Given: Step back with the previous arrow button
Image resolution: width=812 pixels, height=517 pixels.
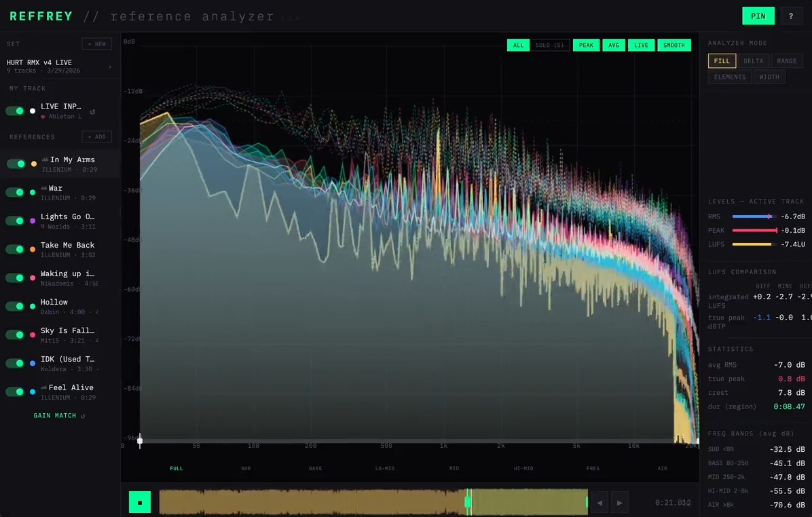Looking at the screenshot, I should pos(599,503).
